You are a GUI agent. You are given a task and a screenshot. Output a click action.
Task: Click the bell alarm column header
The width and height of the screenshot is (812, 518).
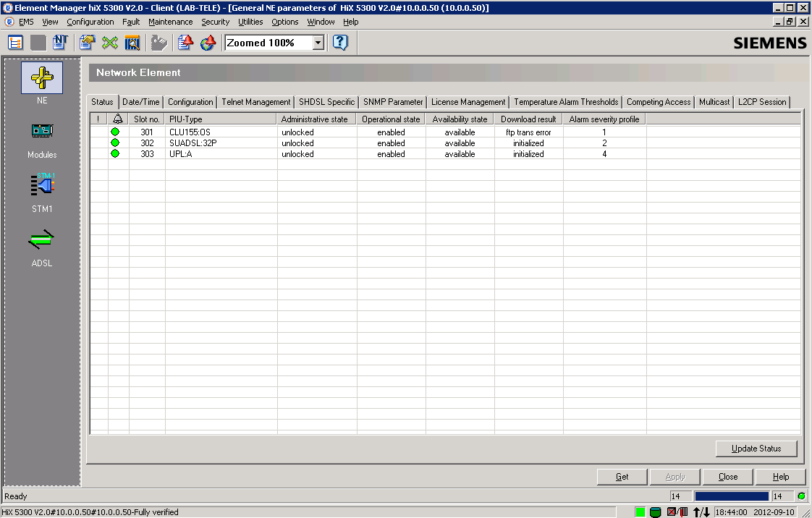click(x=118, y=119)
